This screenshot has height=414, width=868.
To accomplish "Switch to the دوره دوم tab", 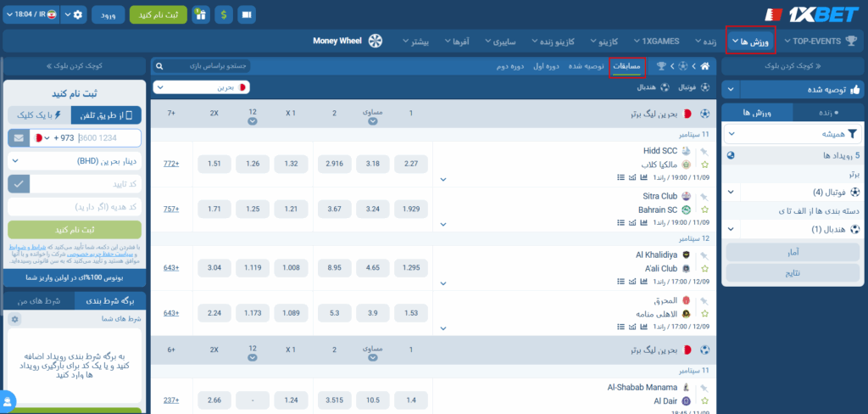I will (x=509, y=66).
